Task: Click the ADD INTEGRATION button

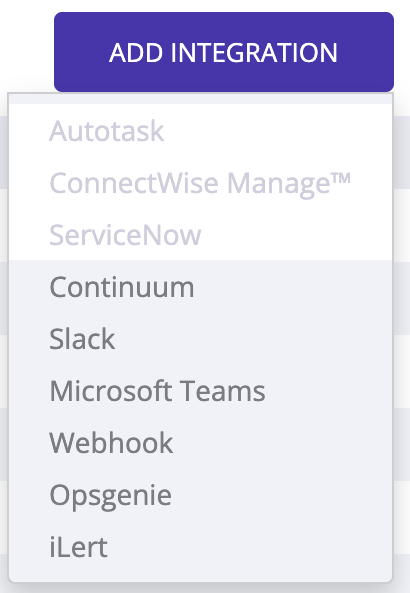Action: (224, 52)
